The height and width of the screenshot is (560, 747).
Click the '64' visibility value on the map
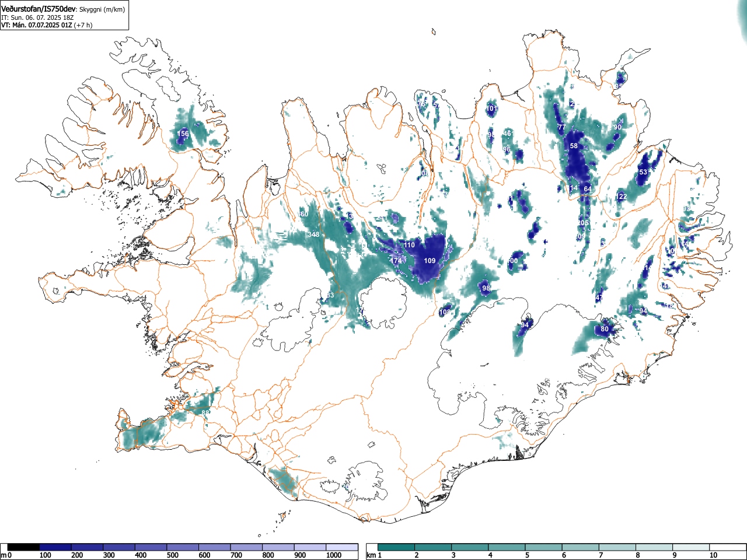pos(588,189)
